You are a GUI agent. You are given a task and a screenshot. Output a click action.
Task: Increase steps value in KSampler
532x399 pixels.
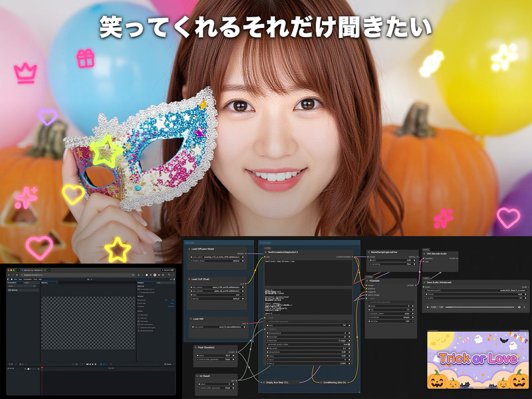click(x=413, y=306)
